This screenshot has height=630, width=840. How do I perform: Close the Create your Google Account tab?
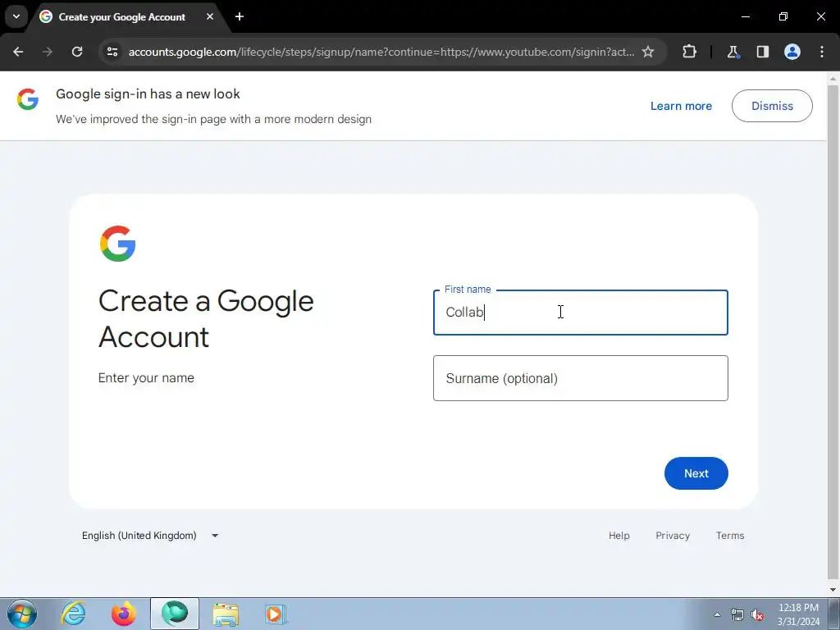pos(210,16)
